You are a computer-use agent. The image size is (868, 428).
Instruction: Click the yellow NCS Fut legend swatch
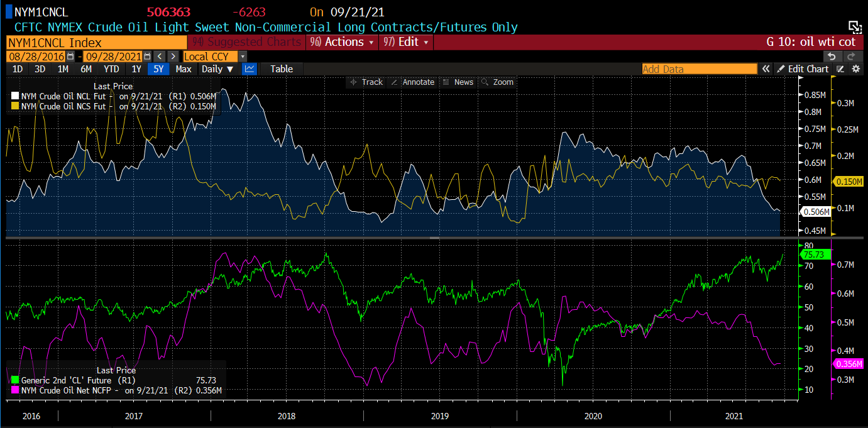[14, 106]
